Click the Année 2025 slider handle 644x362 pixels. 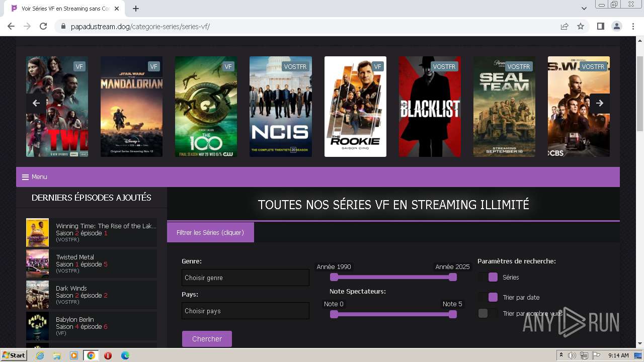tap(453, 277)
